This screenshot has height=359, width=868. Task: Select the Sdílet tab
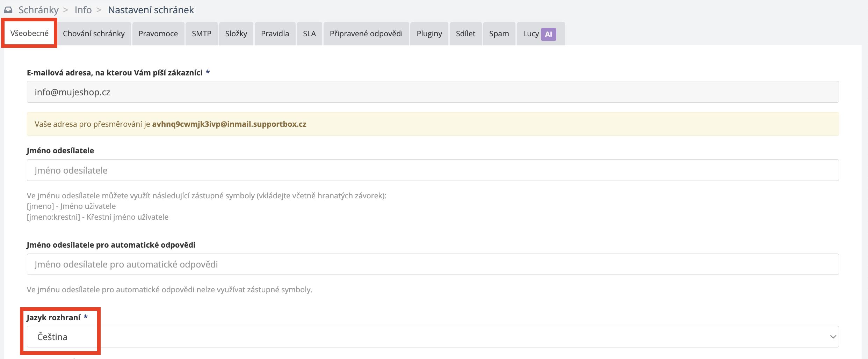tap(465, 34)
